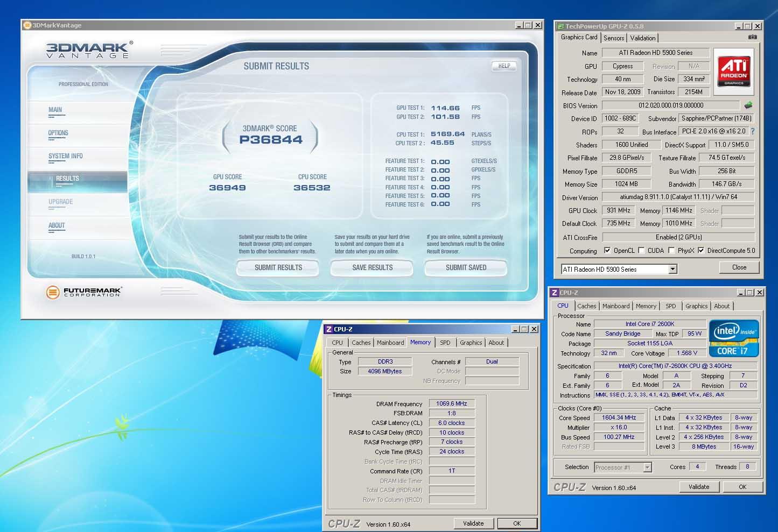Minimize the 3DMark Vantage window
This screenshot has width=778, height=532.
click(x=519, y=25)
